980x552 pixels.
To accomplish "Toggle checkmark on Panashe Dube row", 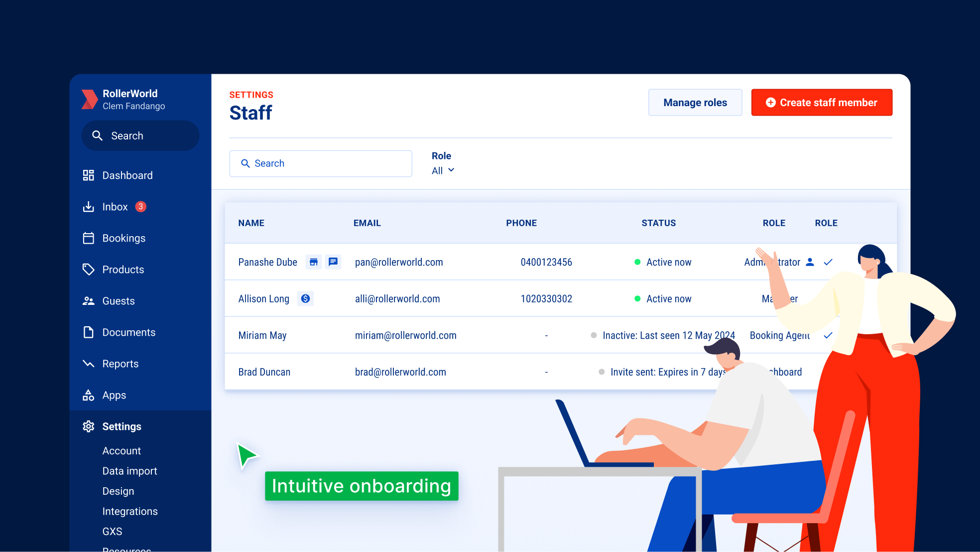I will click(829, 262).
